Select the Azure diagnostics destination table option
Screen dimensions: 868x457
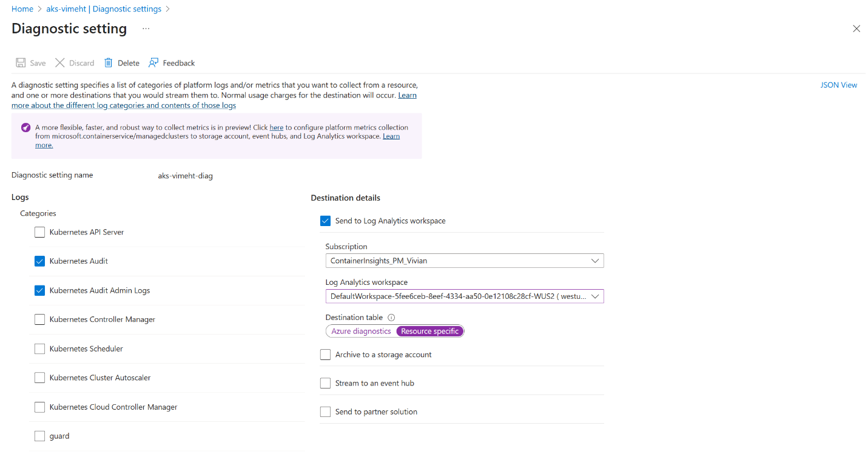tap(361, 332)
